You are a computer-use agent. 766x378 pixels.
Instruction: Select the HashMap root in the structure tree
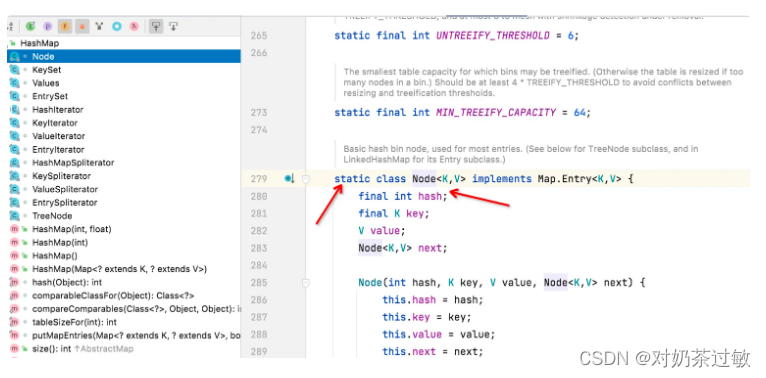(39, 43)
